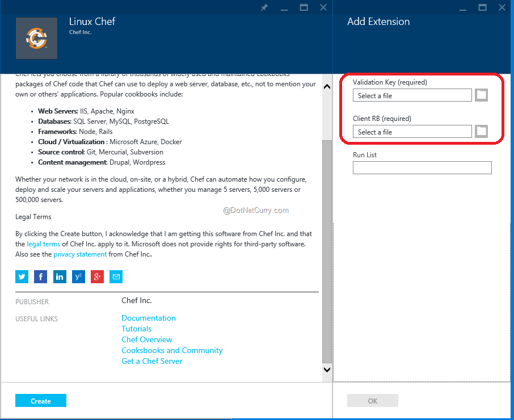This screenshot has height=420, width=514.
Task: Click the scroll down arrow
Action: point(326,369)
